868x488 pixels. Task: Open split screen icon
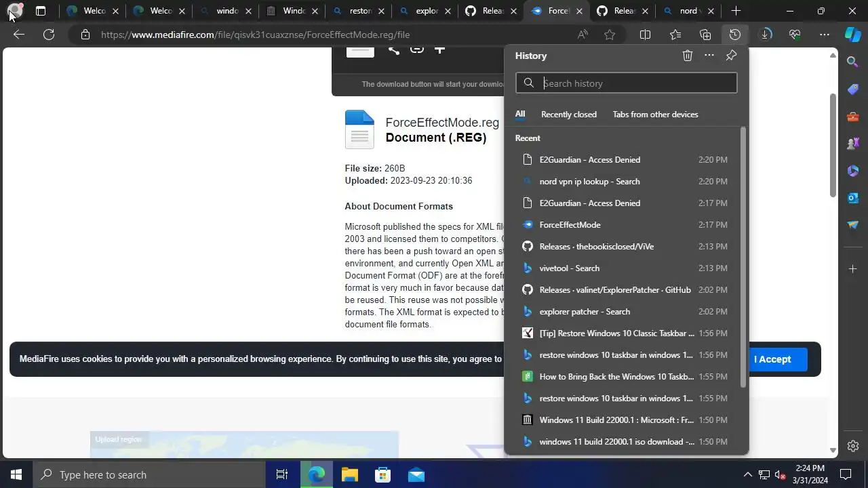pyautogui.click(x=646, y=35)
